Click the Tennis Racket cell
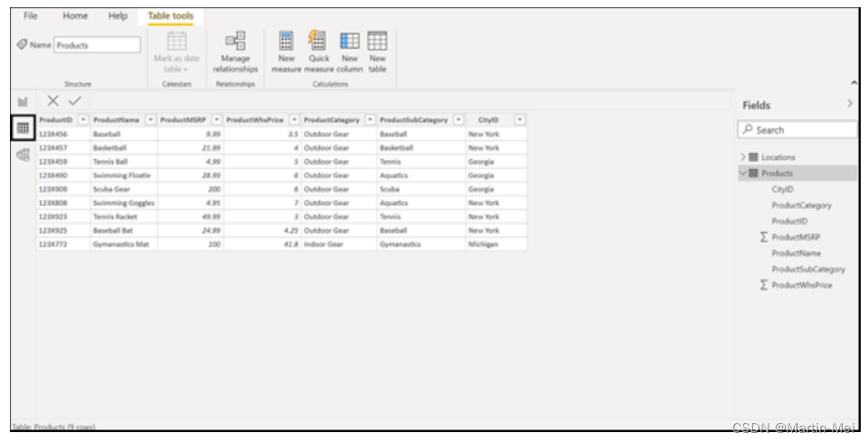 pos(124,217)
